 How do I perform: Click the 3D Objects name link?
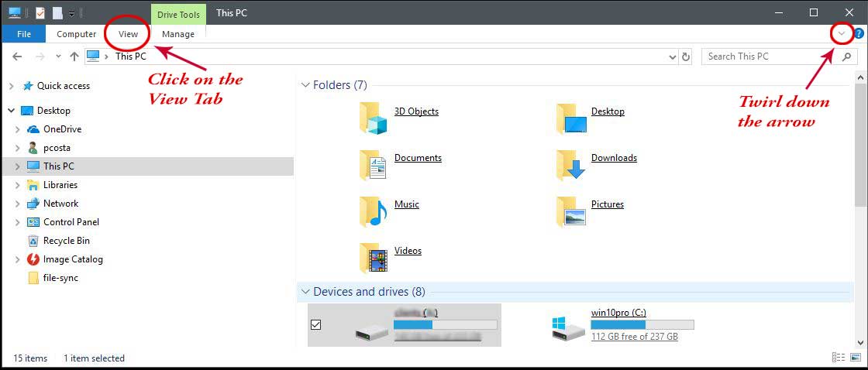pos(416,111)
